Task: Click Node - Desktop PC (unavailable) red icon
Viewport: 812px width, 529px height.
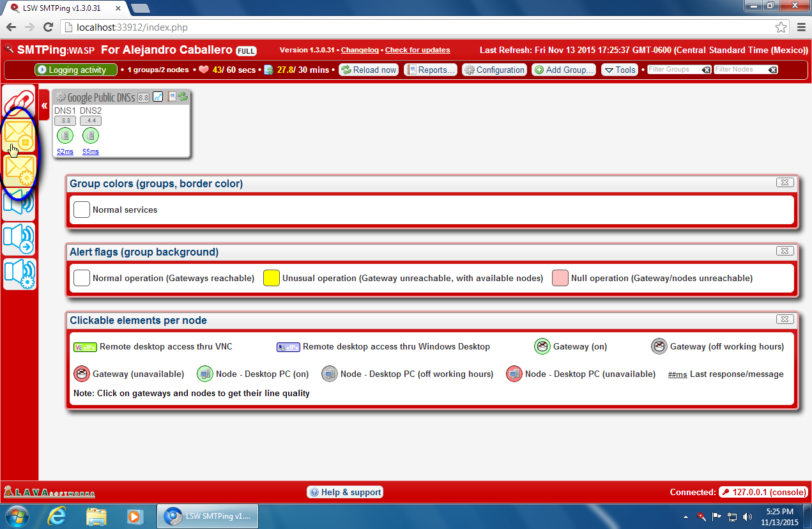Action: pyautogui.click(x=514, y=374)
